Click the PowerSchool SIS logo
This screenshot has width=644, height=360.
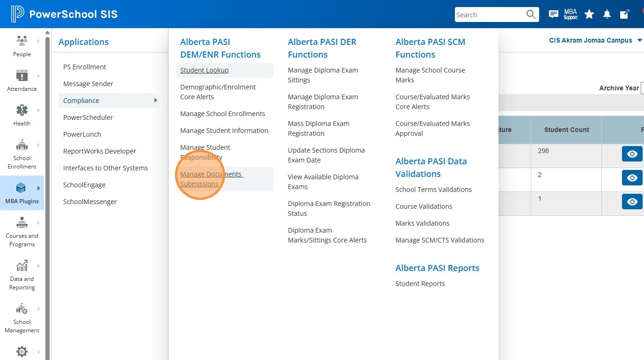click(x=64, y=14)
